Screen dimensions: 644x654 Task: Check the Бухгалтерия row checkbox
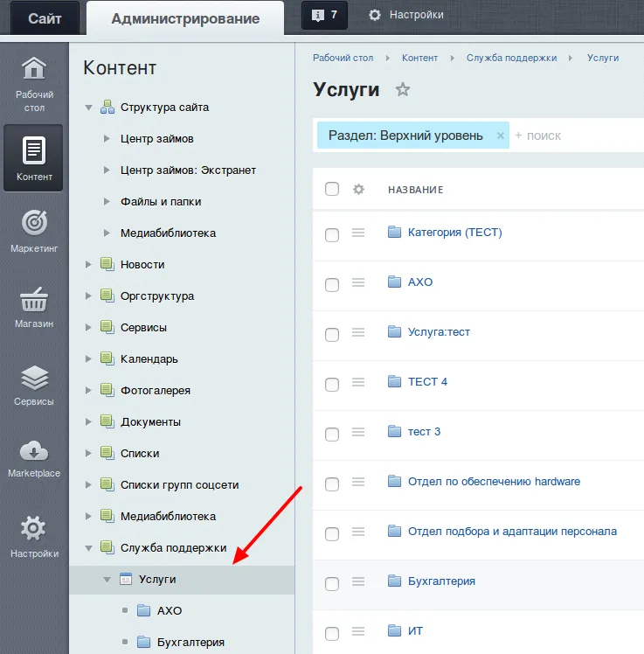pyautogui.click(x=332, y=583)
